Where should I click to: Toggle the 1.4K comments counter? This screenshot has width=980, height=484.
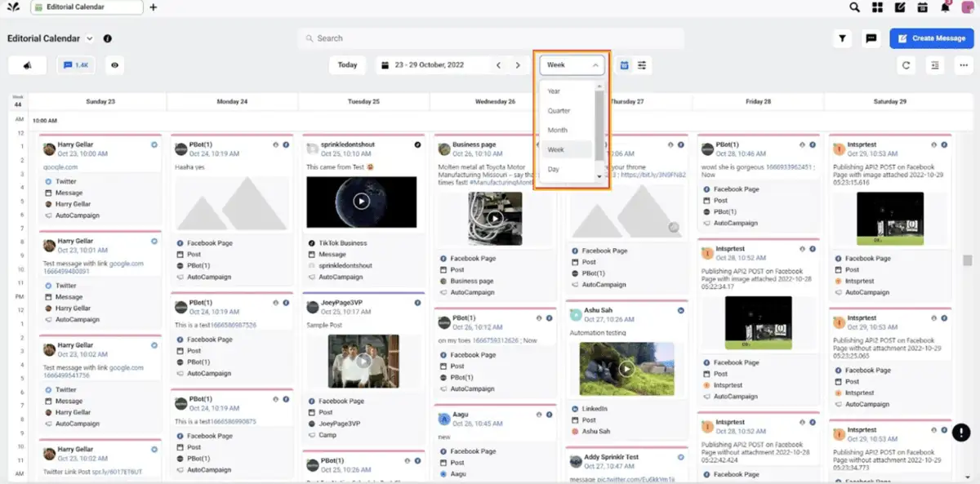74,64
